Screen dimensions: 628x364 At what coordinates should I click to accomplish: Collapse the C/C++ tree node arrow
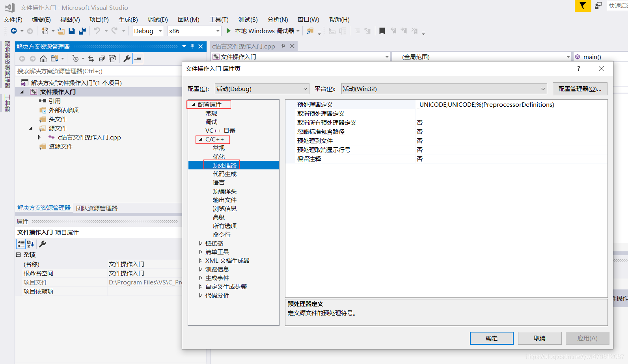coord(201,139)
